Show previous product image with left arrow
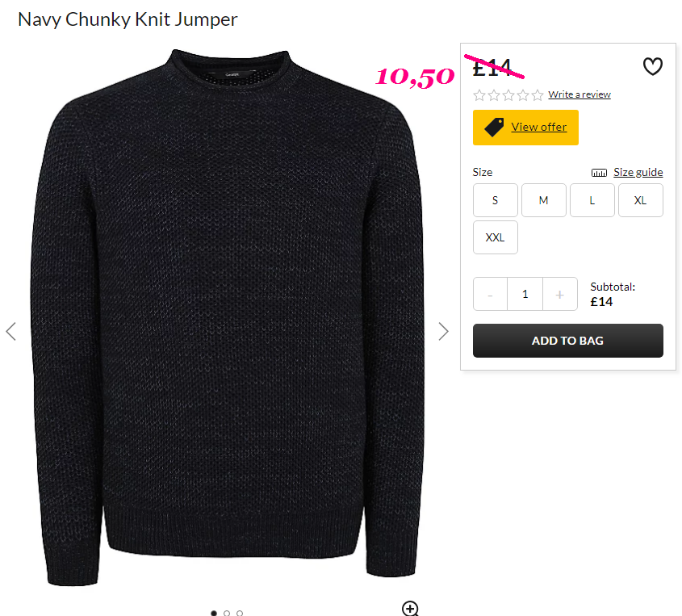This screenshot has width=682, height=616. tap(10, 332)
